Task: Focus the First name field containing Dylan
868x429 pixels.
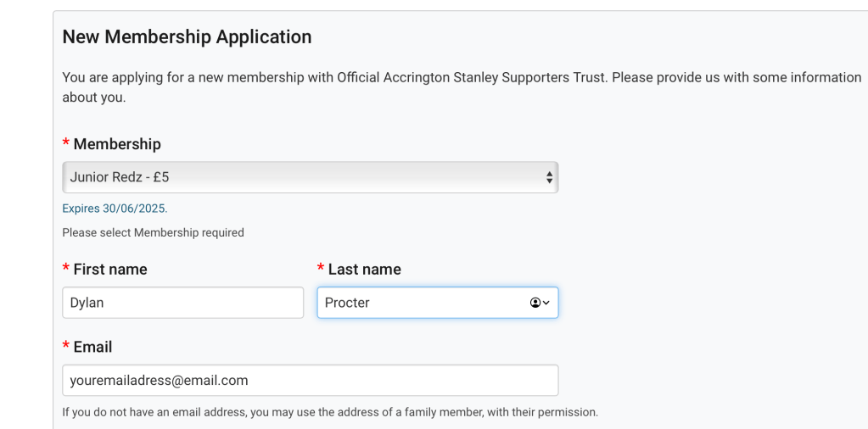Action: tap(182, 303)
